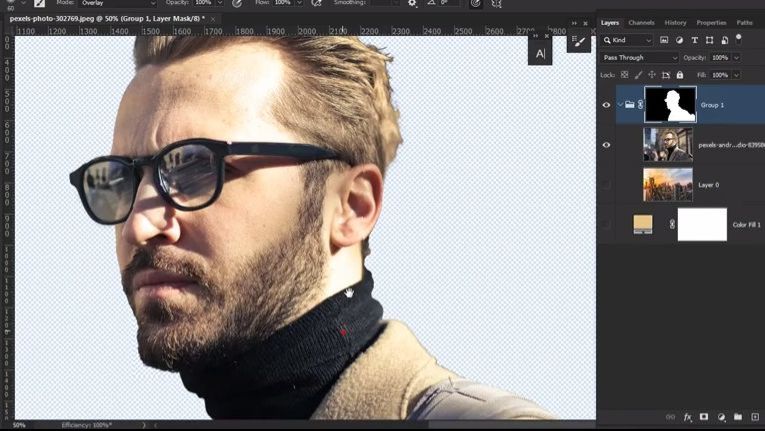765x431 pixels.
Task: Lock image pixels with brush icon
Action: 638,75
